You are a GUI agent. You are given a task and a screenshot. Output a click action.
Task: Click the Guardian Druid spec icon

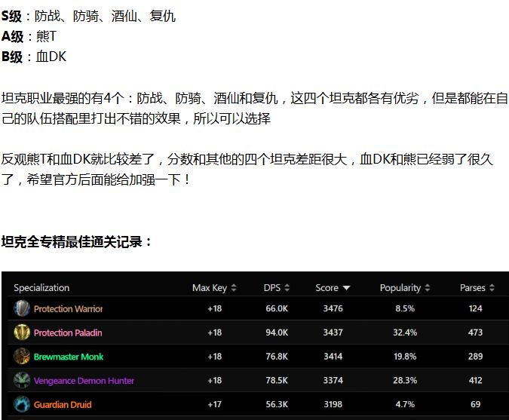pyautogui.click(x=22, y=405)
